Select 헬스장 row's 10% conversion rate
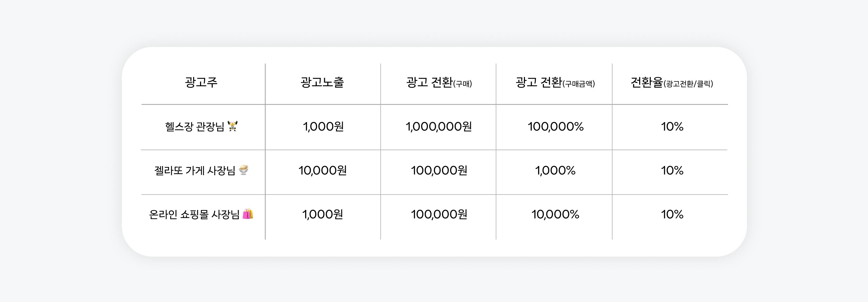 pyautogui.click(x=672, y=127)
